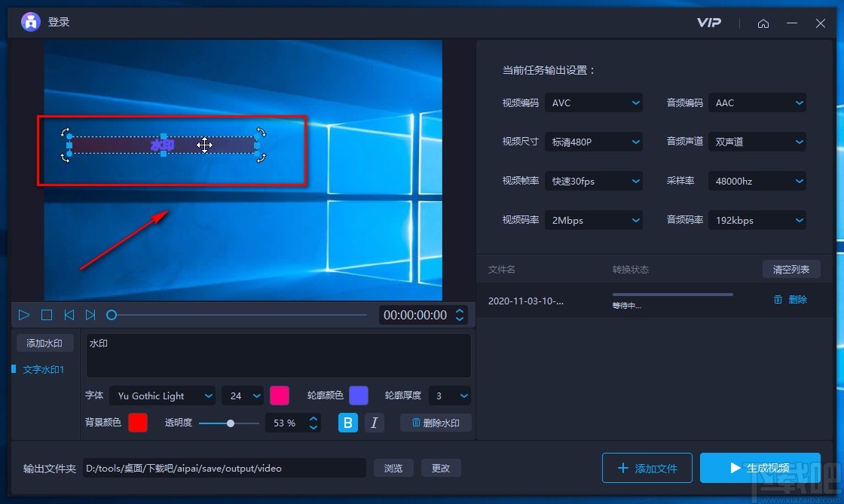The width and height of the screenshot is (844, 504).
Task: Select the skip-to-end playback icon
Action: (x=90, y=315)
